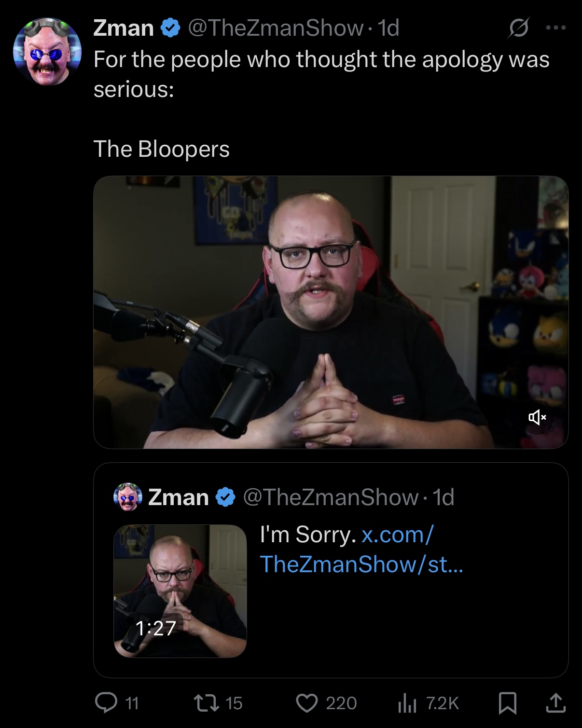Click the small Zman avatar in quoted post
The width and height of the screenshot is (582, 728).
(x=128, y=497)
